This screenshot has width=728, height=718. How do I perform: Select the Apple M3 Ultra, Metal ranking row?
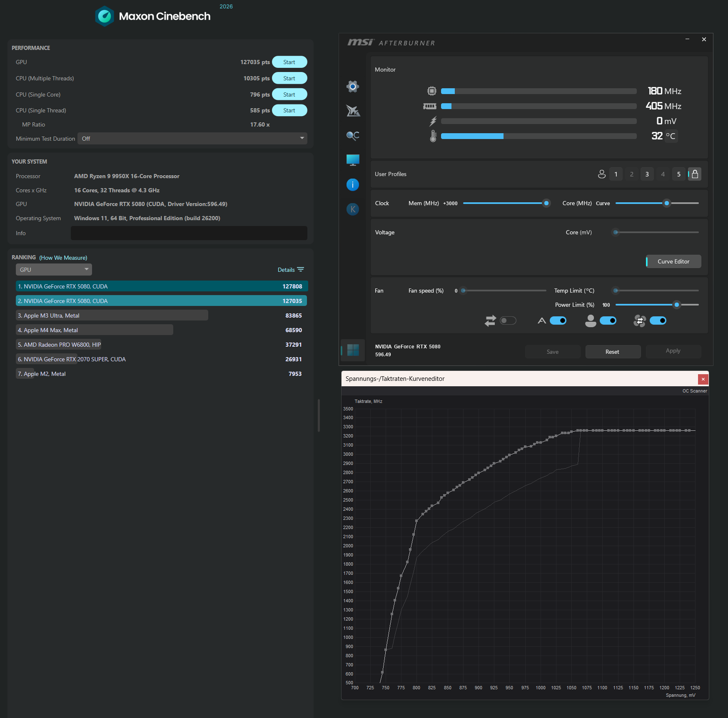pyautogui.click(x=162, y=316)
